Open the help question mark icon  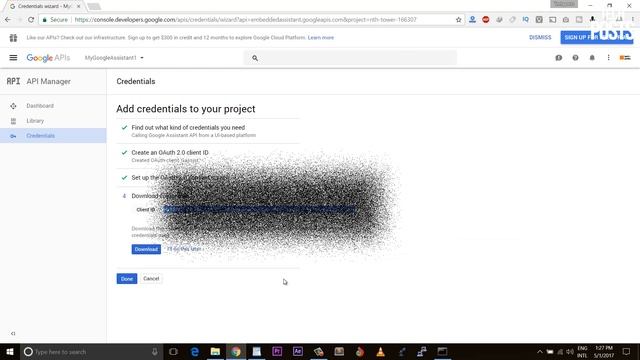point(576,58)
